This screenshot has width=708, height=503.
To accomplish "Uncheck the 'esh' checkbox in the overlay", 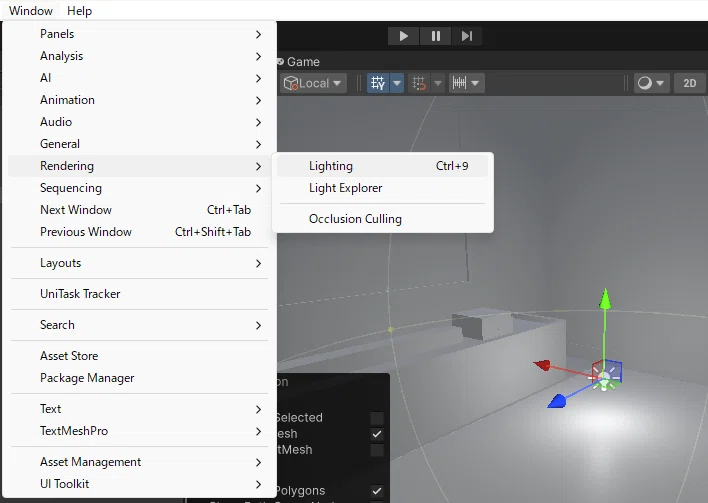I will pos(377,434).
